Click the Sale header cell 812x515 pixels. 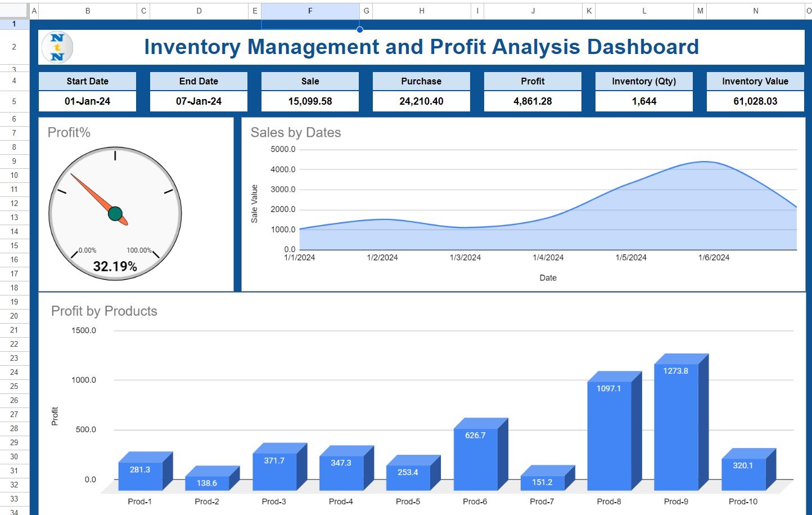(310, 81)
